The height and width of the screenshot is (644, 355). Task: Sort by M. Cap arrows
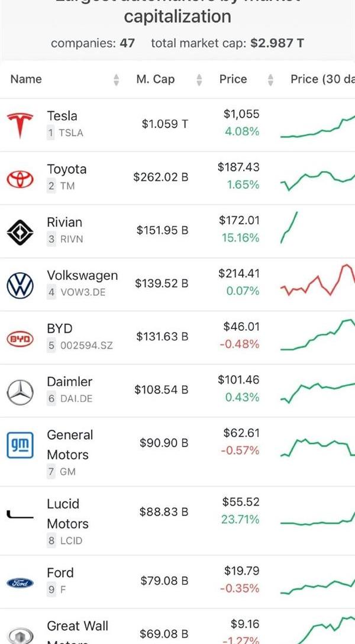tap(199, 80)
